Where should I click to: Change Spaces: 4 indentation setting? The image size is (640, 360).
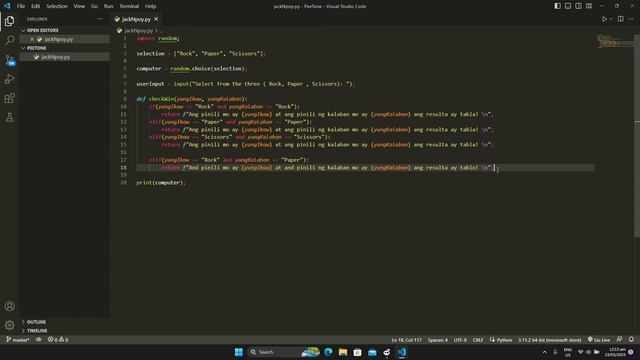pos(438,340)
